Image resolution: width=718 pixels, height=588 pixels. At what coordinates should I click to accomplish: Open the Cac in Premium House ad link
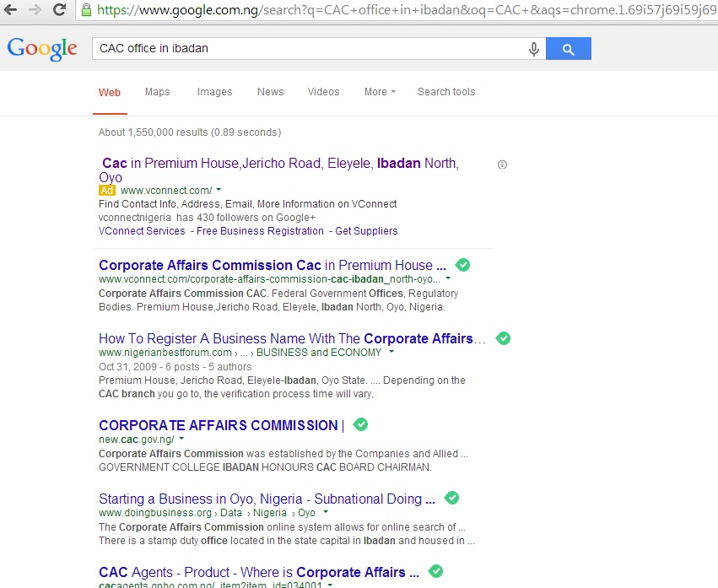click(279, 170)
